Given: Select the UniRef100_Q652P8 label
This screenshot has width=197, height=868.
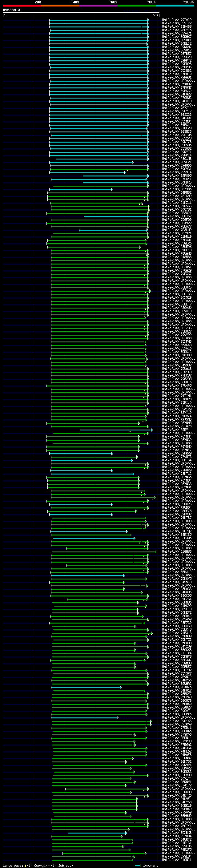Looking at the screenshot, I should 177,139.
